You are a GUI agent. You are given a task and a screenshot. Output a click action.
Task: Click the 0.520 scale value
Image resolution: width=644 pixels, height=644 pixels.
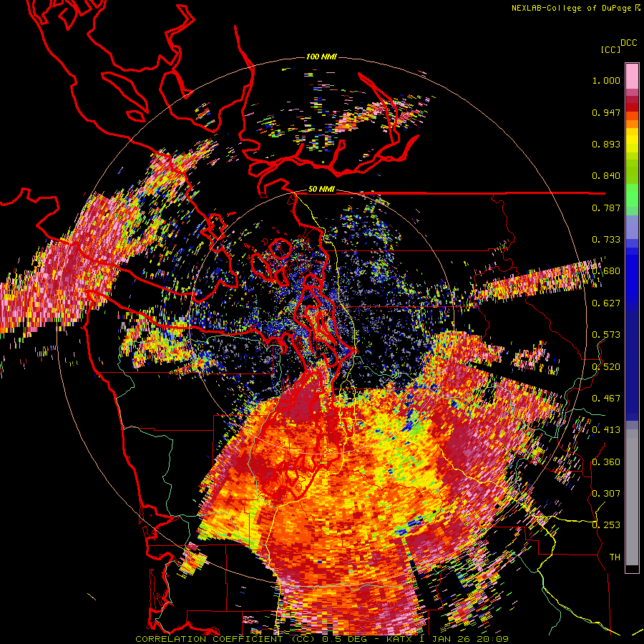606,367
